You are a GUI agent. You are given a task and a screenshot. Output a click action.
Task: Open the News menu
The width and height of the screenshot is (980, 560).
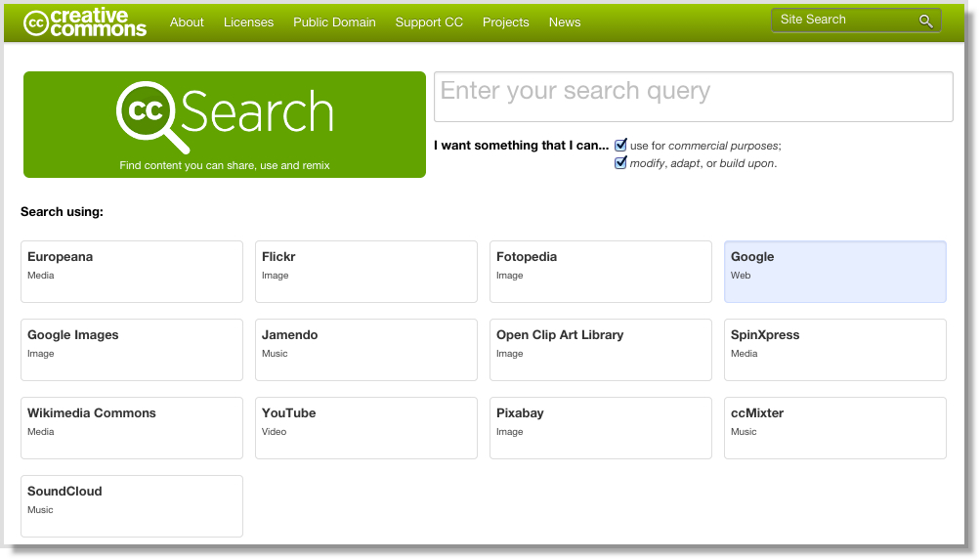point(565,22)
